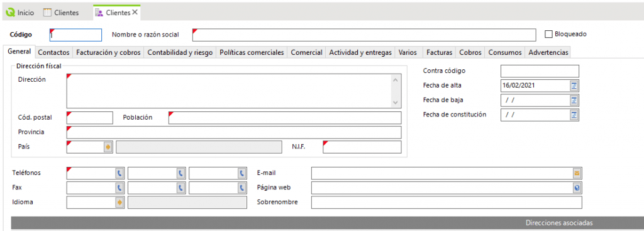Click the Fecha de baja date field
Image resolution: width=644 pixels, height=231 pixels.
click(535, 100)
